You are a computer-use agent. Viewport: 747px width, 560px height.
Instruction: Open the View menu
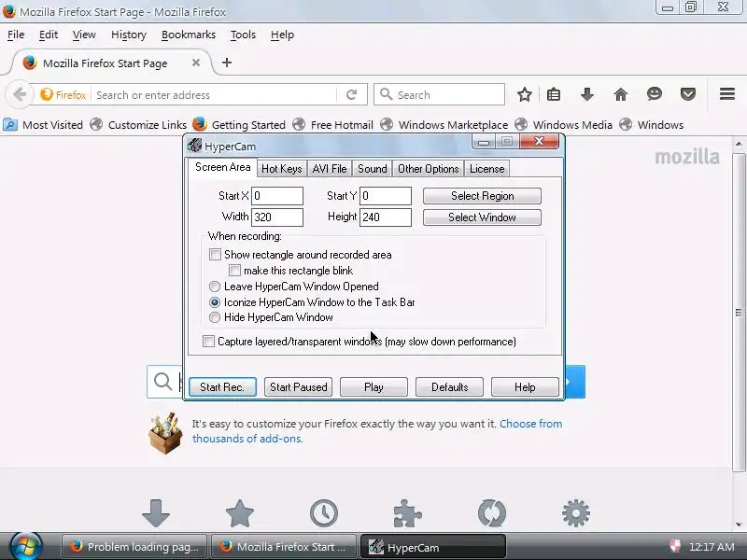click(84, 35)
